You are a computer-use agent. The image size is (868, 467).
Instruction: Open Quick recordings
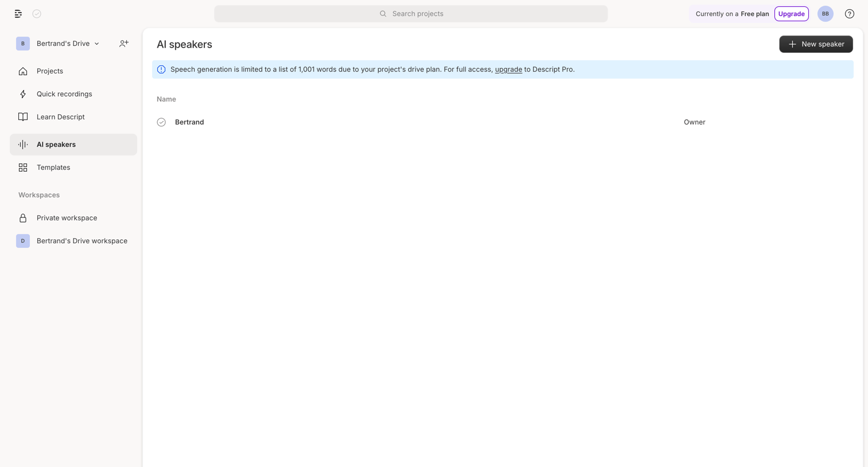(73, 94)
